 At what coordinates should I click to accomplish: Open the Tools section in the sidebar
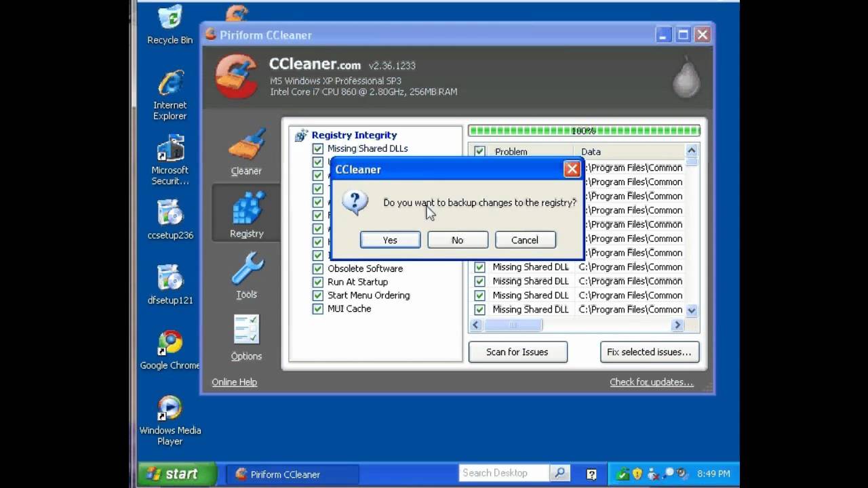click(246, 275)
